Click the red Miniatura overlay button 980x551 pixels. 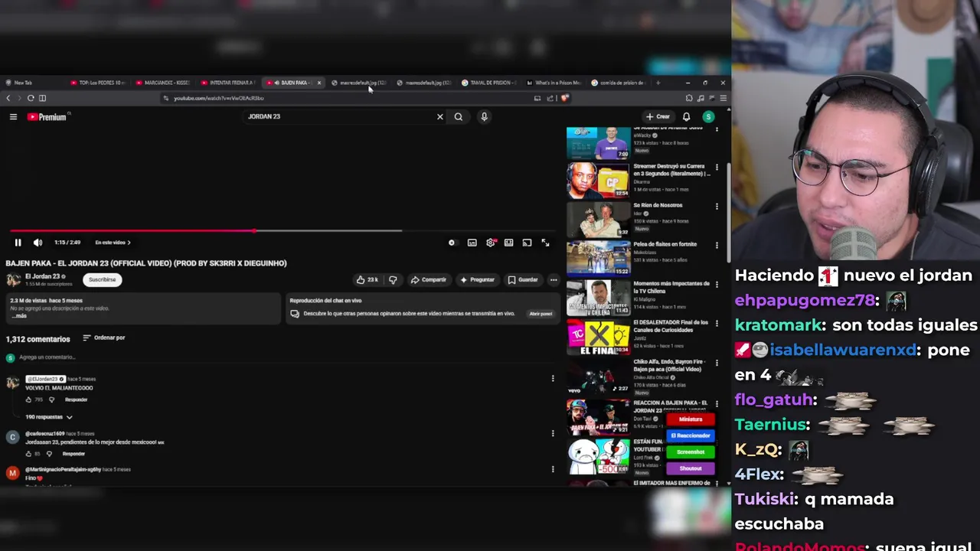point(691,419)
